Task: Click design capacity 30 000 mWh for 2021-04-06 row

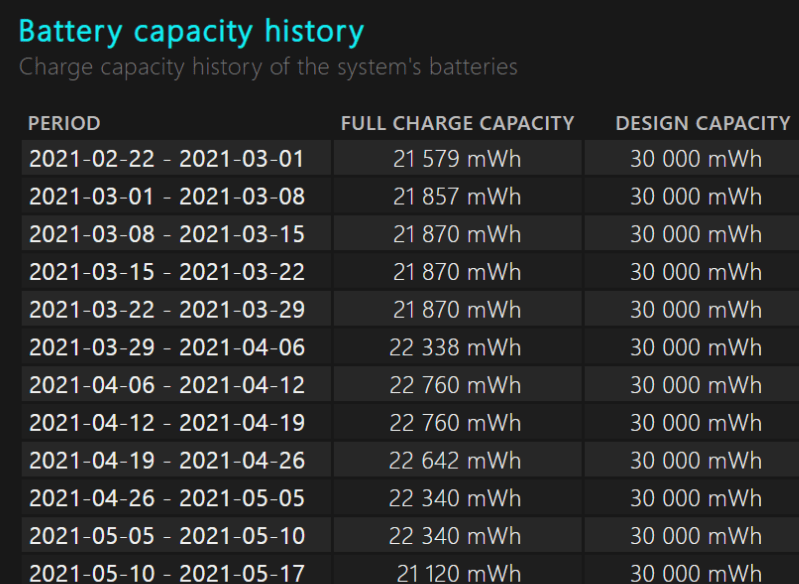Action: [x=696, y=385]
